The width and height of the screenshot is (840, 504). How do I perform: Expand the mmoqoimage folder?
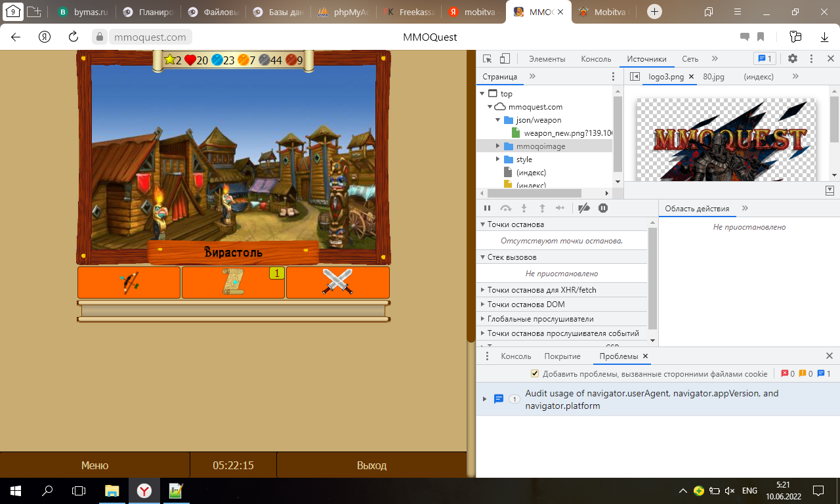point(498,146)
